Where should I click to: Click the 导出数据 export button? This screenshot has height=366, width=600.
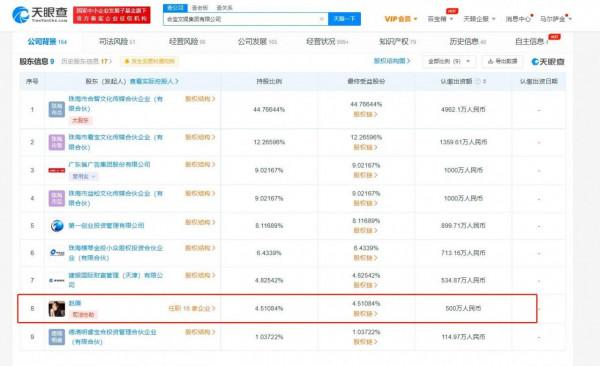(503, 61)
